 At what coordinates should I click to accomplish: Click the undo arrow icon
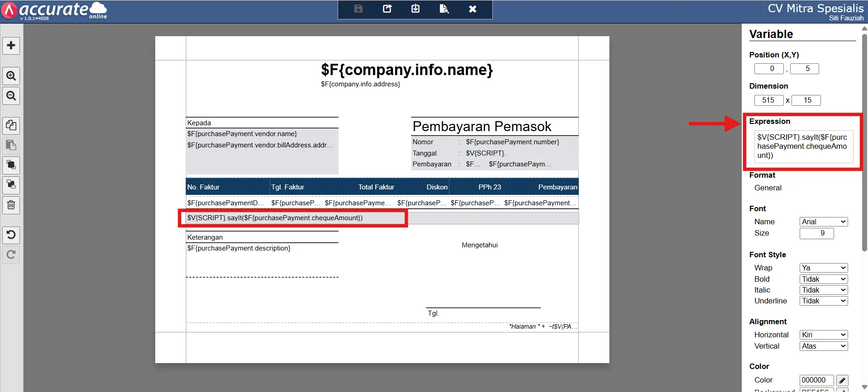coord(11,235)
